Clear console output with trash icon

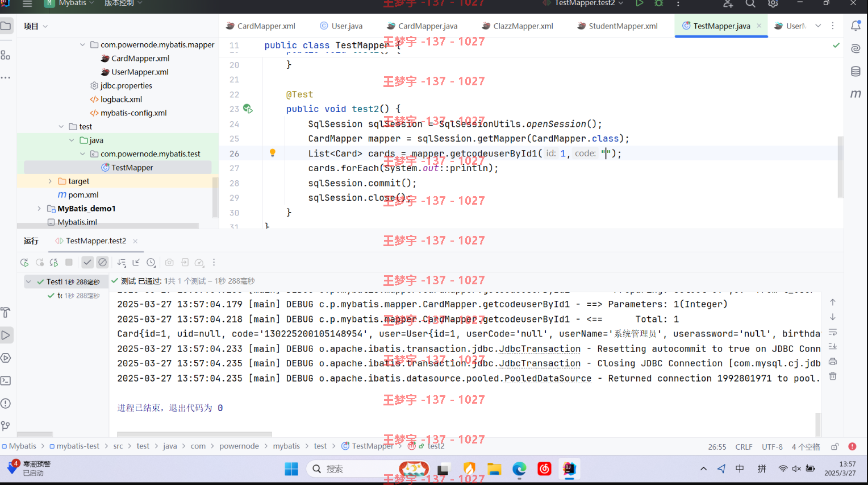click(833, 376)
